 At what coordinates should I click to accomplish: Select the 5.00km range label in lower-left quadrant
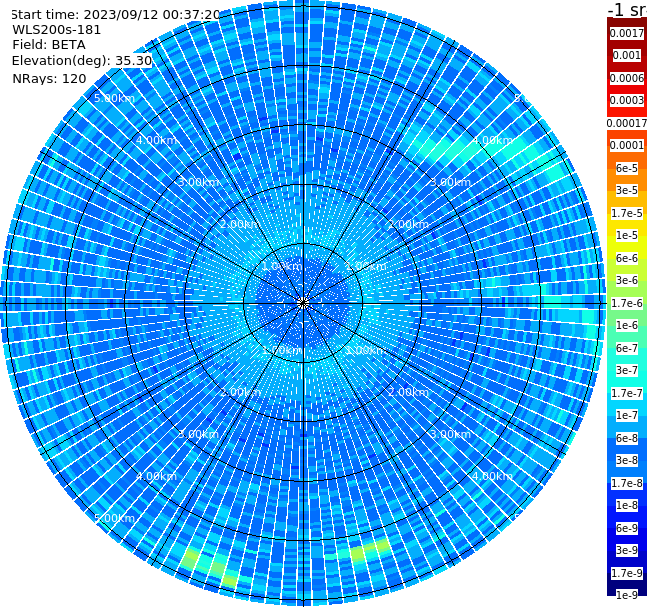coord(114,518)
